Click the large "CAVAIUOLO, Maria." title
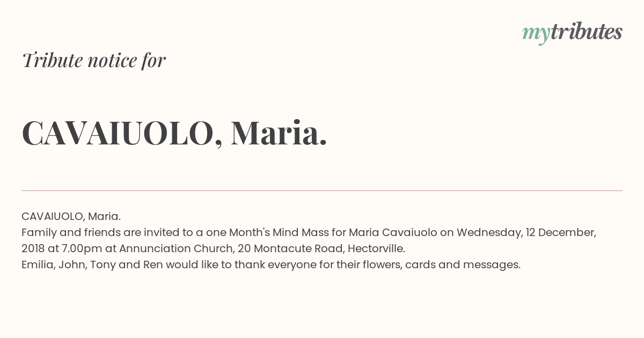Image resolution: width=644 pixels, height=338 pixels. point(174,133)
